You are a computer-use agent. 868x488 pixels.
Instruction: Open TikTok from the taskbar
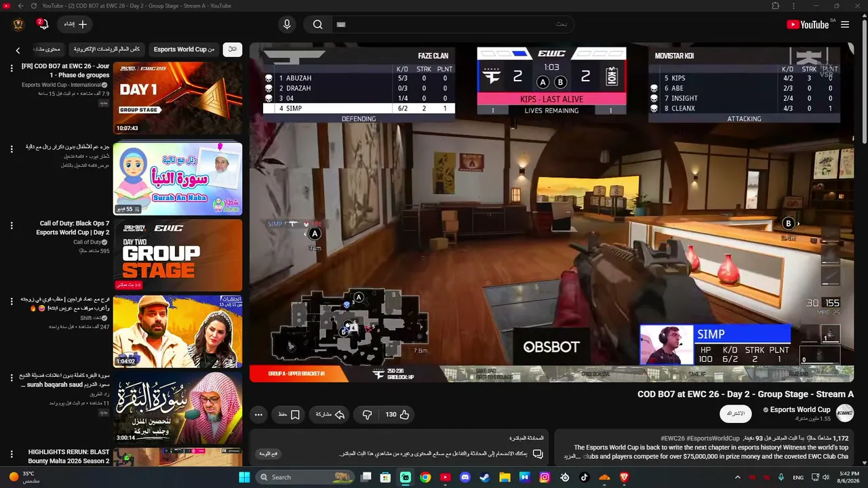tap(585, 477)
